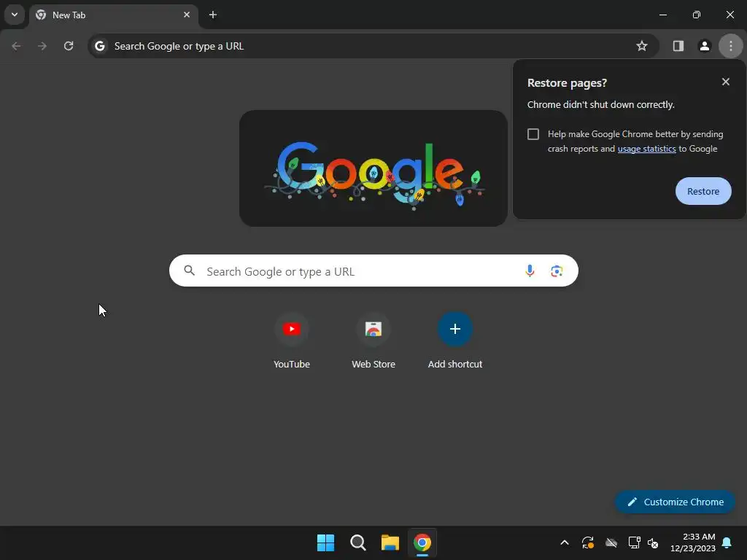Open File Explorer from taskbar
Viewport: 747px width, 560px height.
(390, 542)
